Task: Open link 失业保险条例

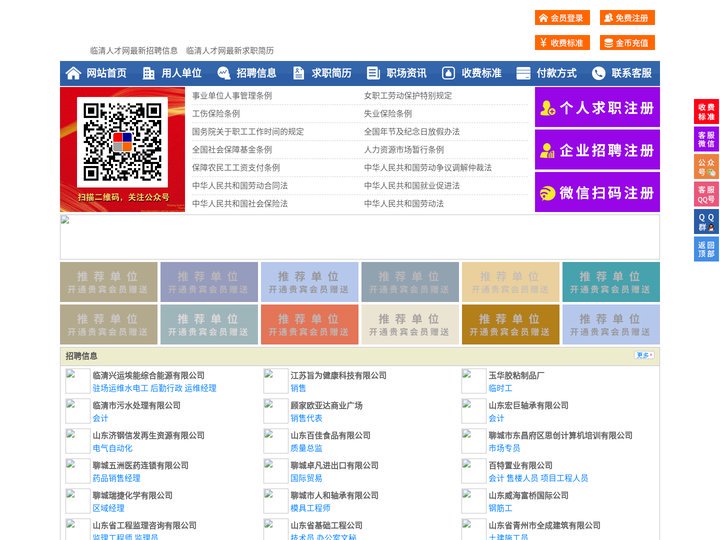Action: pyautogui.click(x=388, y=113)
